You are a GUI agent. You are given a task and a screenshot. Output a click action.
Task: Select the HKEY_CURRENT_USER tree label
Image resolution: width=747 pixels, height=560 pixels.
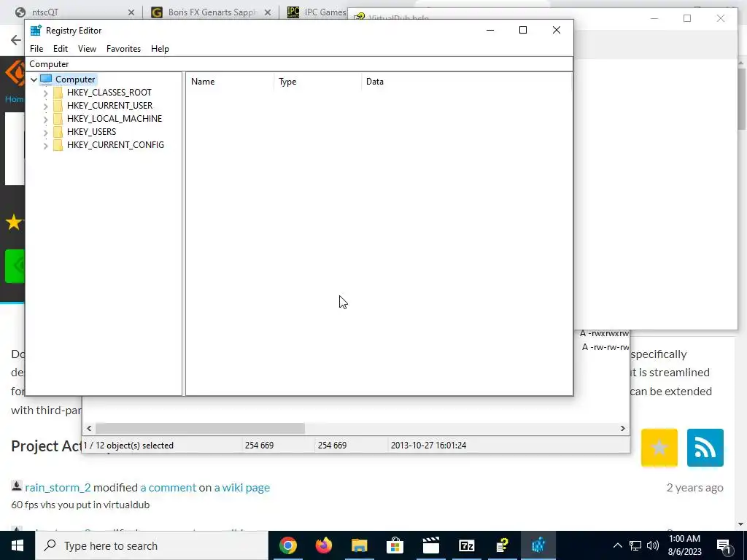pos(109,105)
